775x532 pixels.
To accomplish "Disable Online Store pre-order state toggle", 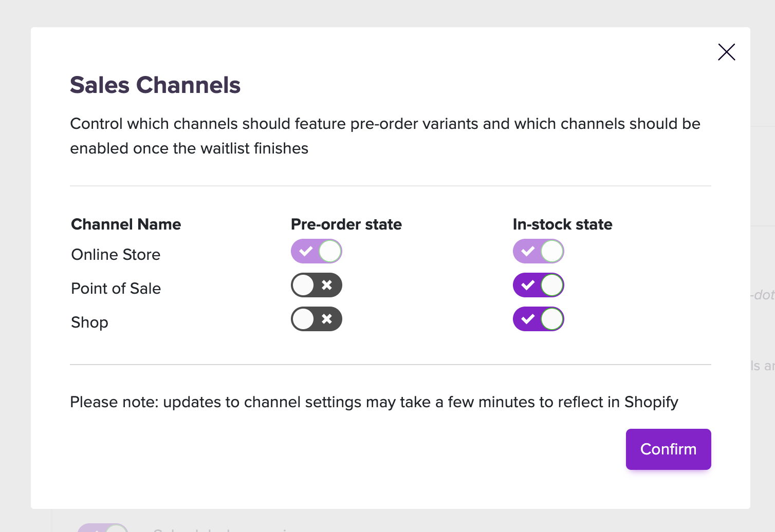I will [317, 251].
